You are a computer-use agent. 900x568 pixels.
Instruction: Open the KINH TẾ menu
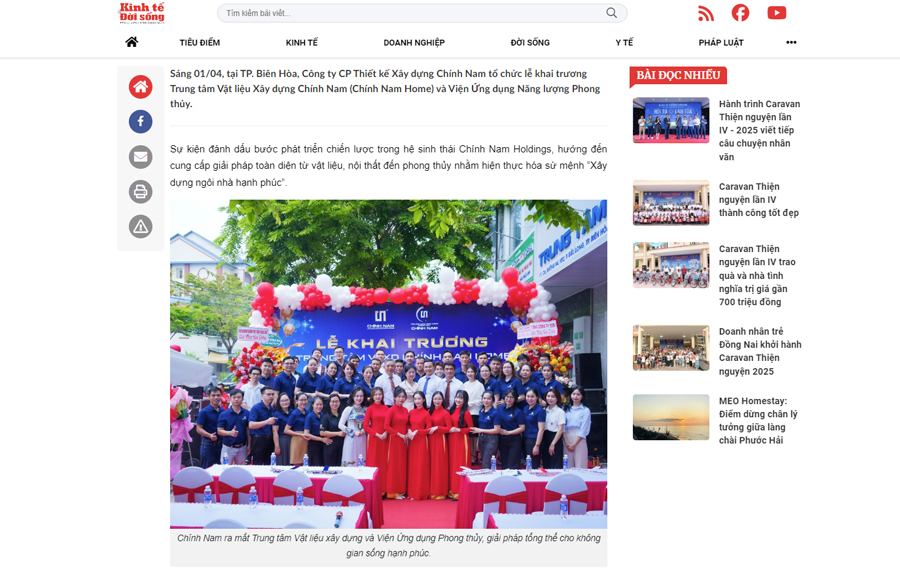click(302, 42)
